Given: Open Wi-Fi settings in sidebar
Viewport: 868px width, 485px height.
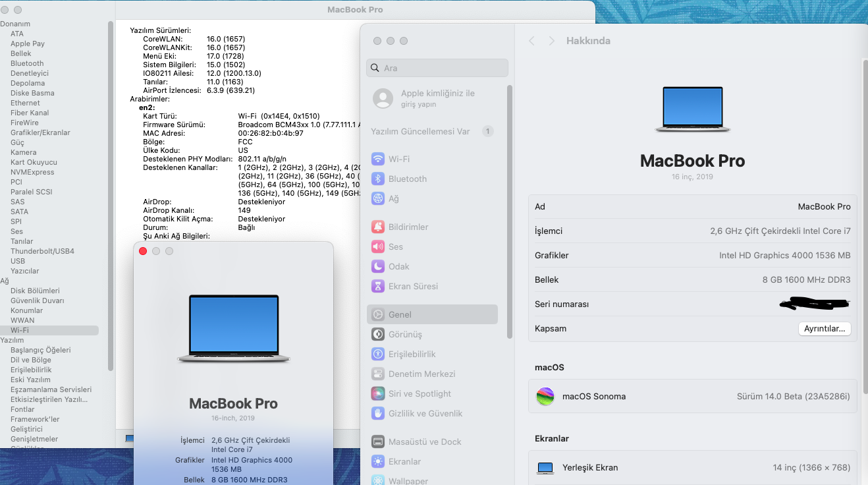Looking at the screenshot, I should pos(398,159).
